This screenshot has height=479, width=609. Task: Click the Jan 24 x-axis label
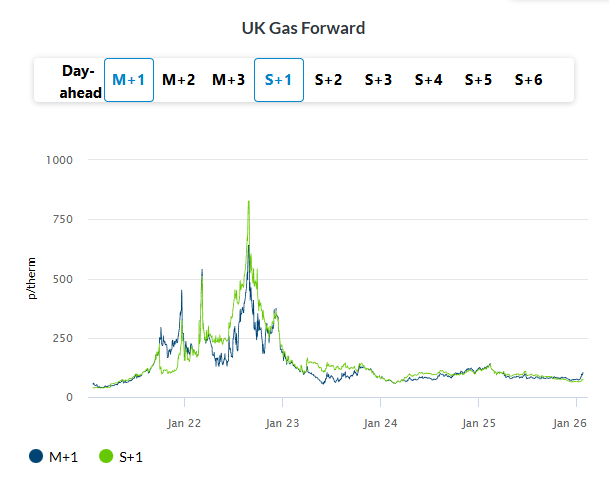coord(381,423)
